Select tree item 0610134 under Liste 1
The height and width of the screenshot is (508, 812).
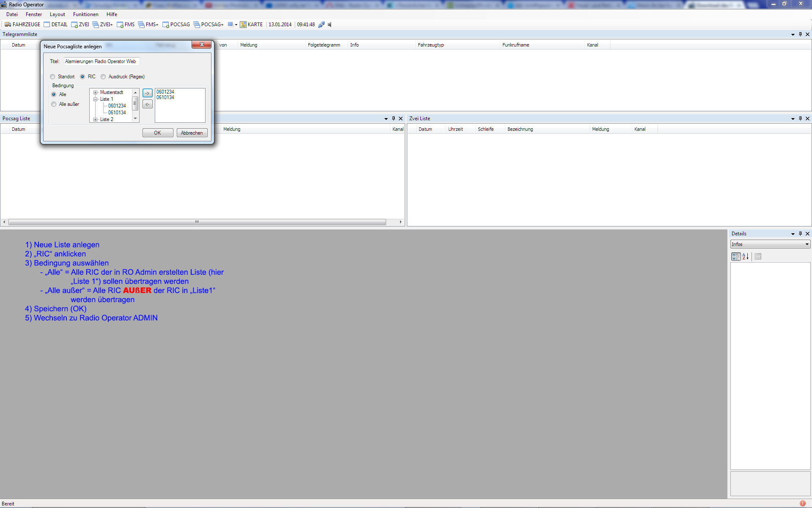[117, 113]
